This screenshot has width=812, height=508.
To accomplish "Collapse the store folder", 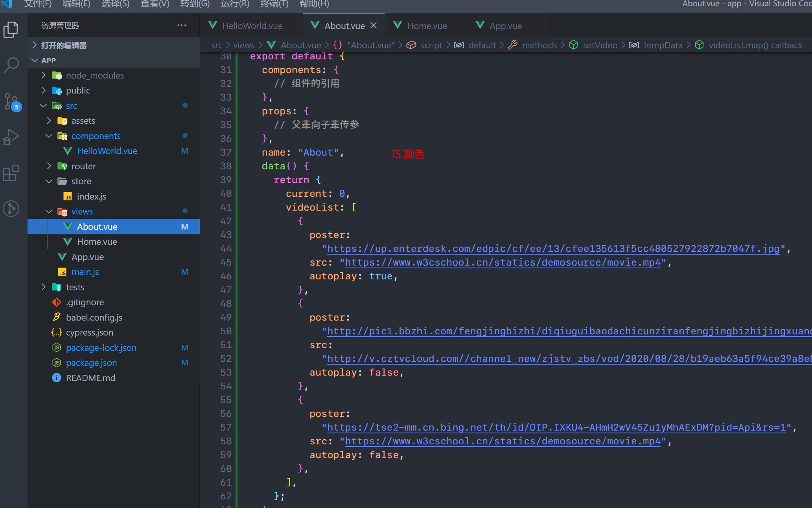I will (114, 181).
